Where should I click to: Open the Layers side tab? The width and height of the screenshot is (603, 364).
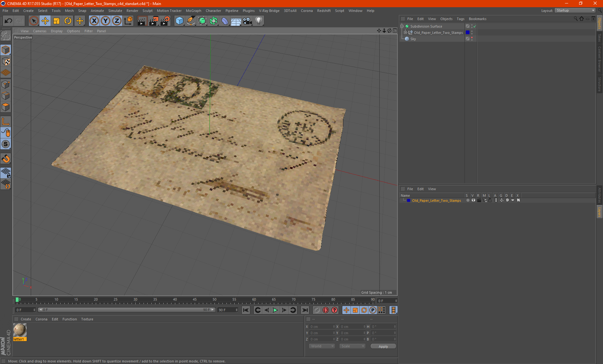click(x=599, y=212)
